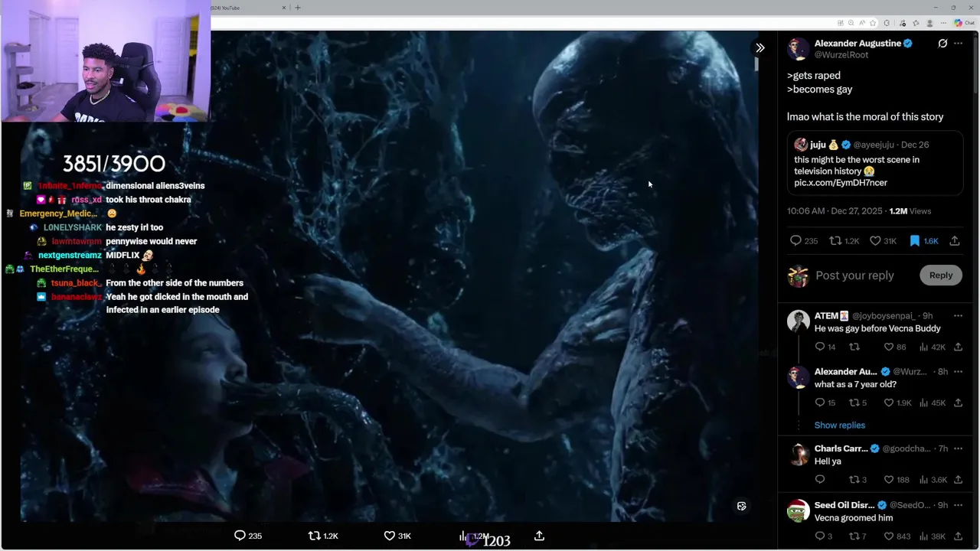Repost Alexander's reply showing 5

coord(857,403)
